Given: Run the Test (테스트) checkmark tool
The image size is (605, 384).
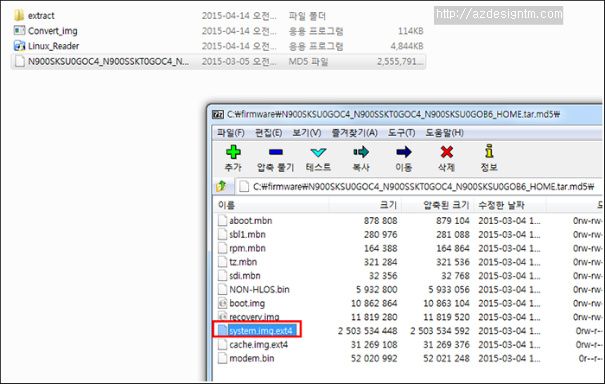Looking at the screenshot, I should click(x=318, y=152).
